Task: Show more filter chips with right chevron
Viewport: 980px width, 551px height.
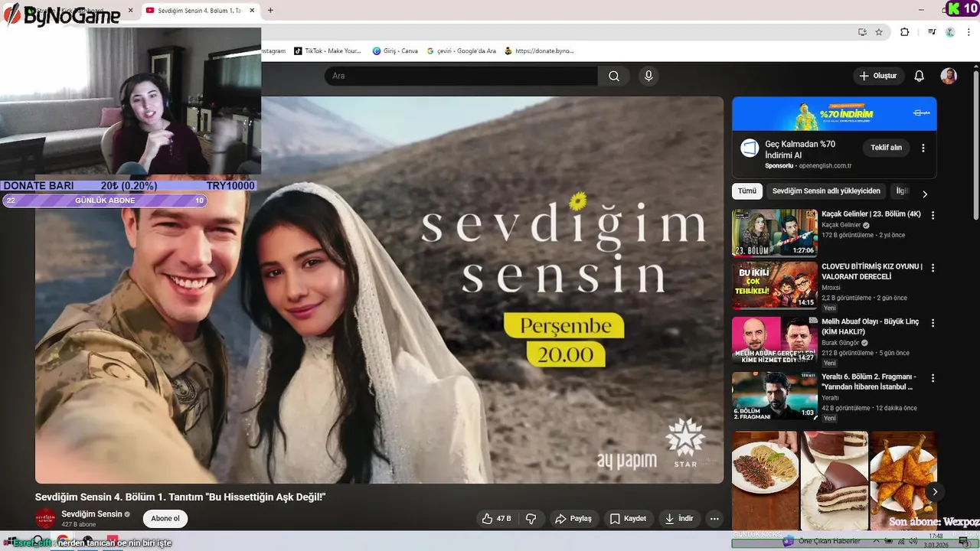Action: (x=925, y=194)
